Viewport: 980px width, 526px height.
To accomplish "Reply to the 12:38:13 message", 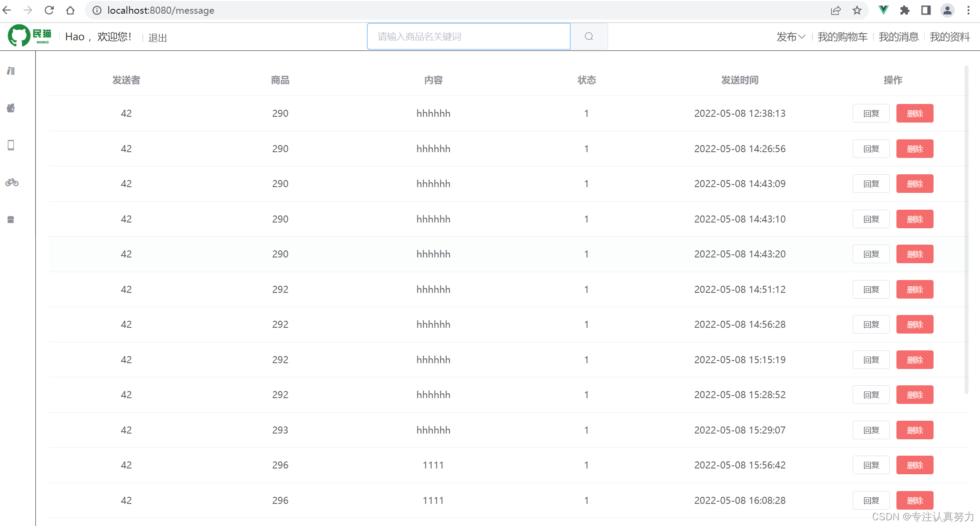I will click(x=871, y=113).
